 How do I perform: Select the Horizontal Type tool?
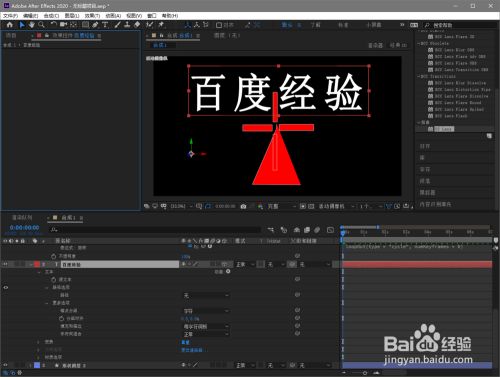[105, 25]
